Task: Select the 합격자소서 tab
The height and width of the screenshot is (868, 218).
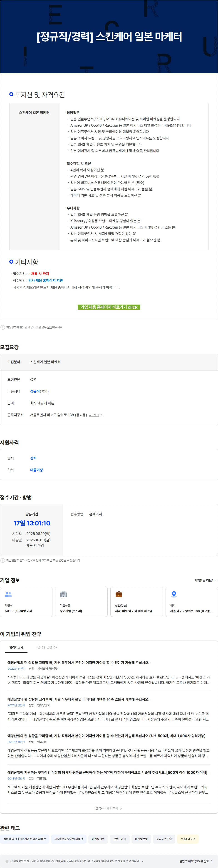Action: pos(16,647)
